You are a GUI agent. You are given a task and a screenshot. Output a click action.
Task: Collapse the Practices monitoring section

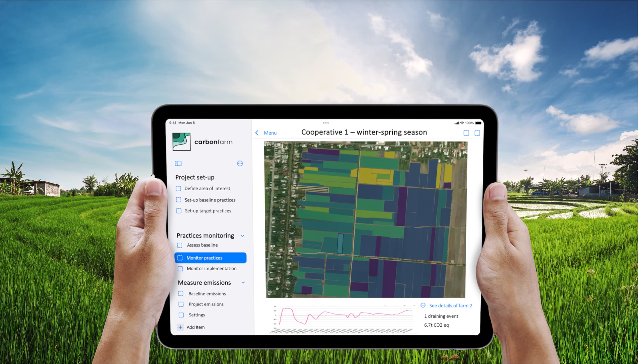click(x=242, y=236)
